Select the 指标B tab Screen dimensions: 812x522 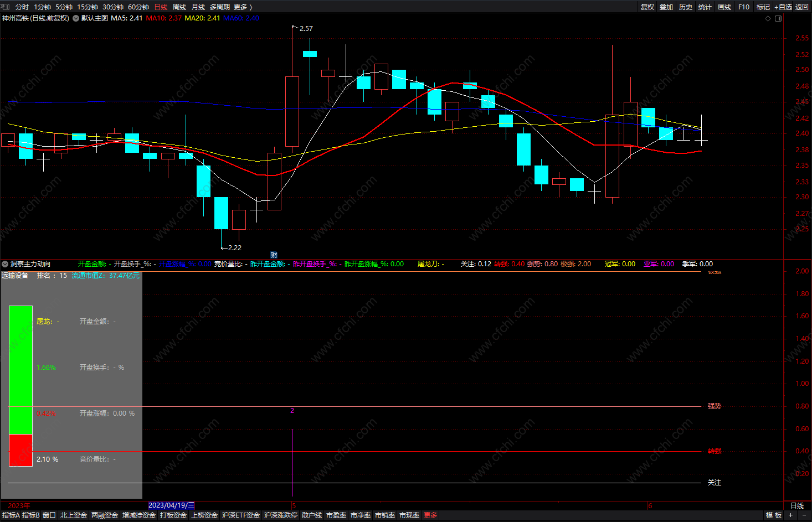point(31,515)
